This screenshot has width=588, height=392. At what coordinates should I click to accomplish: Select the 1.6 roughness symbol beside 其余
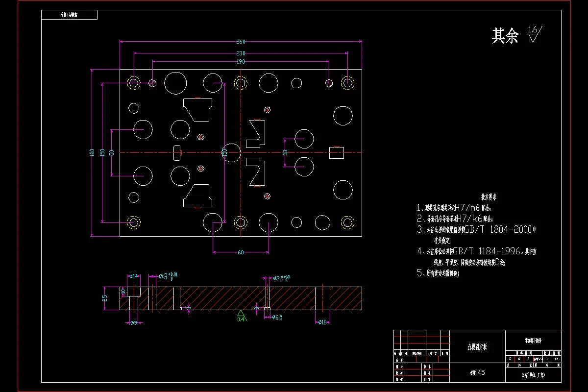click(x=535, y=35)
